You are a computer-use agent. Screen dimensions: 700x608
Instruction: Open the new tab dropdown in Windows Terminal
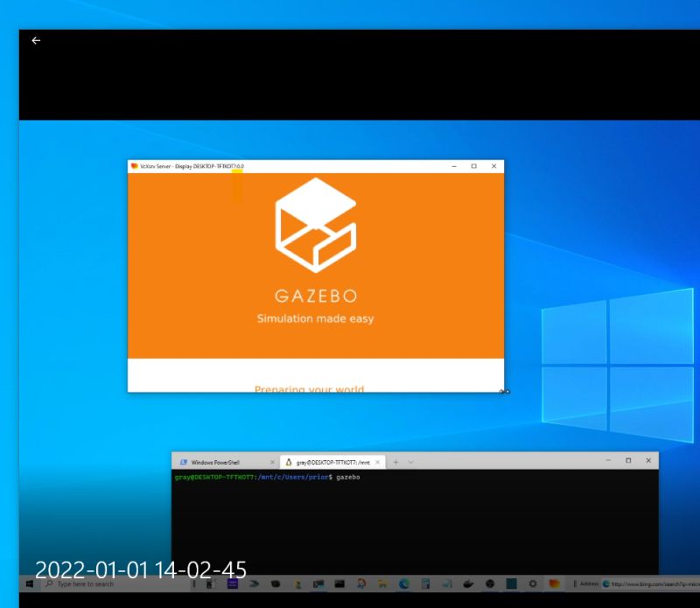pos(409,461)
